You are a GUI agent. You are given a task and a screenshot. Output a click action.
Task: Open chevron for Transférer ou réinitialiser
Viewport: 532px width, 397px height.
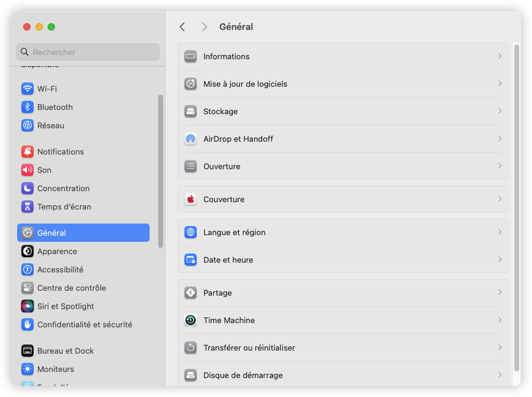pyautogui.click(x=500, y=348)
